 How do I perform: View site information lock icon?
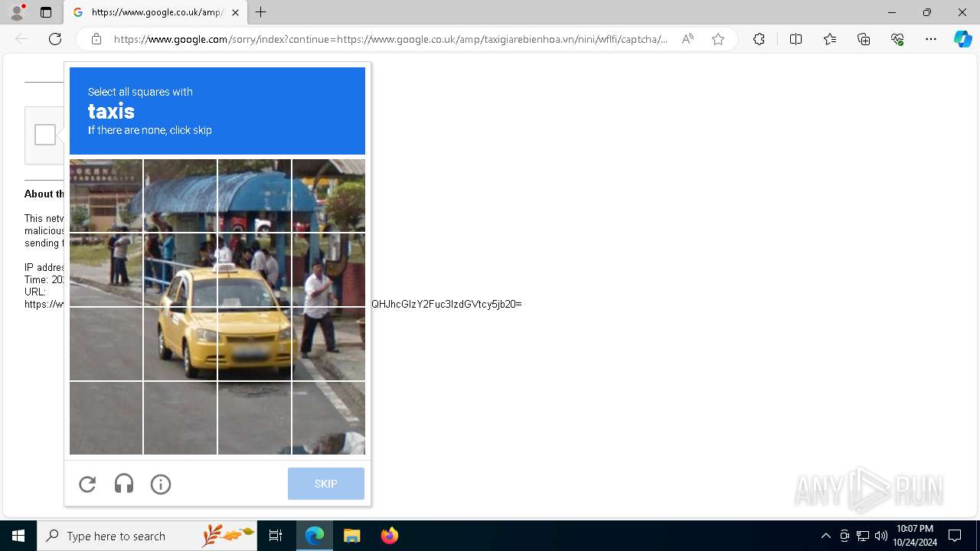[x=96, y=39]
